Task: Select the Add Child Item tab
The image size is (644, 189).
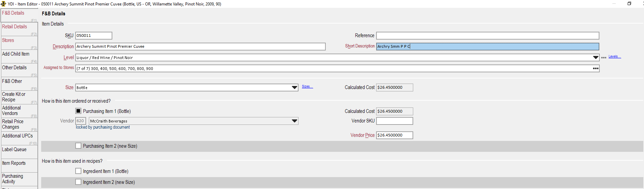Action: pos(19,57)
